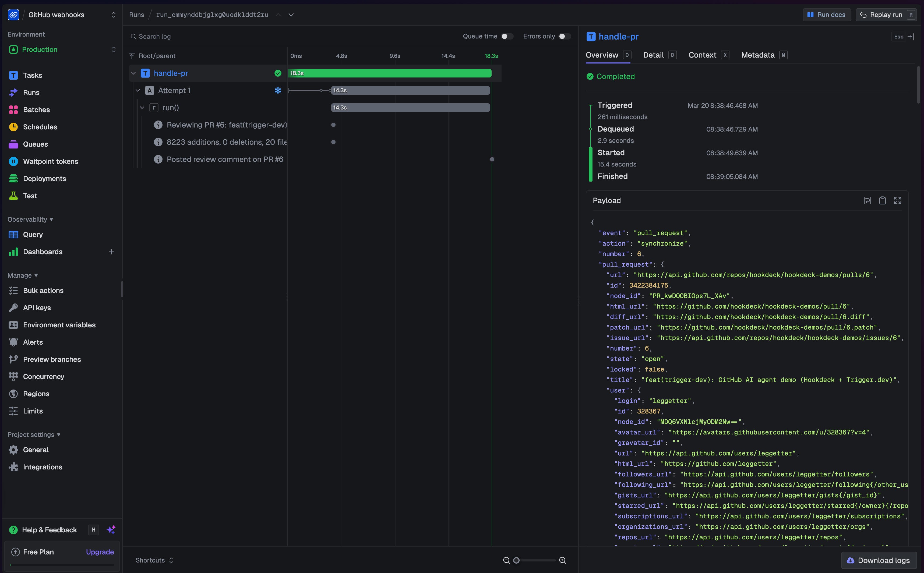Image resolution: width=924 pixels, height=573 pixels.
Task: Collapse the handle-pr task in the tree
Action: click(133, 73)
